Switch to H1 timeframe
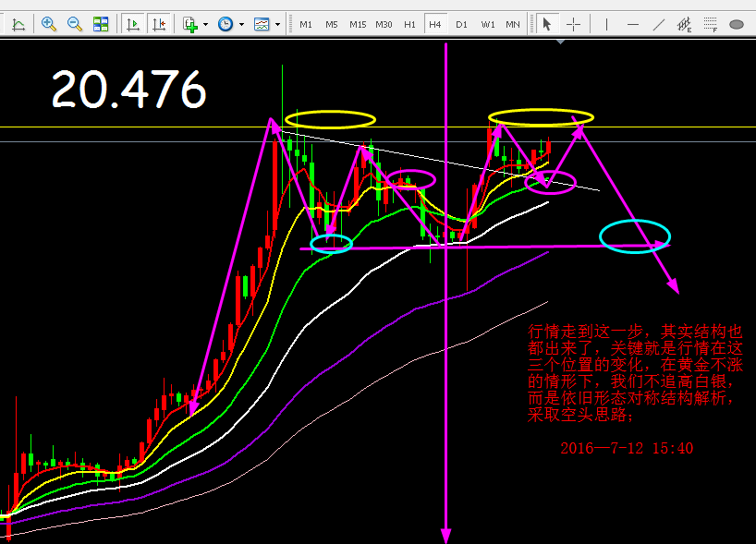The image size is (756, 544). pyautogui.click(x=409, y=24)
